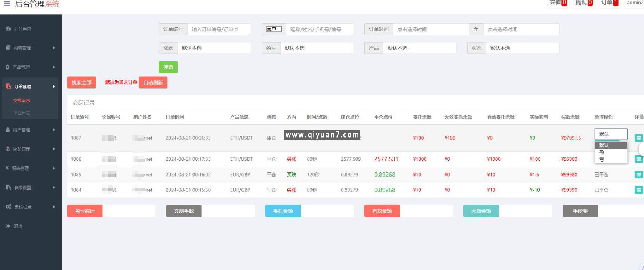Image resolution: width=644 pixels, height=270 pixels.
Task: Open details icon for order 1086
Action: point(638,159)
